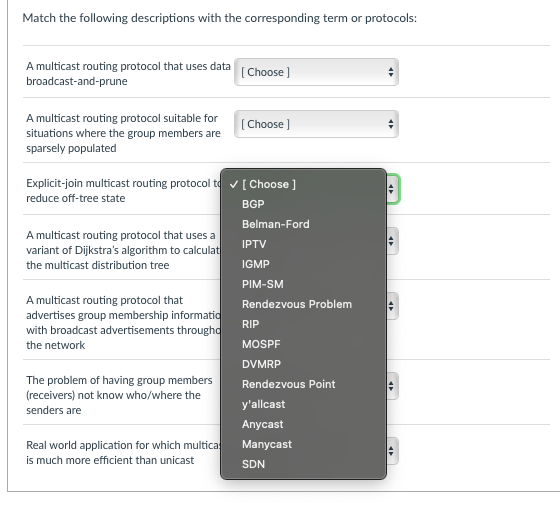
Task: Select RIP from the options list
Action: point(303,324)
